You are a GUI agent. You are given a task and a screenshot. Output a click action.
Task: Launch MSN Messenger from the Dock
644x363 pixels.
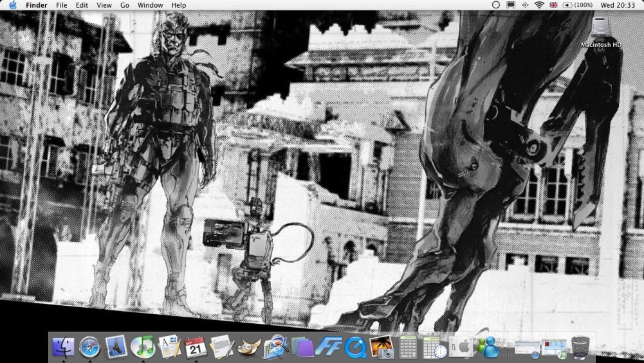coord(488,347)
